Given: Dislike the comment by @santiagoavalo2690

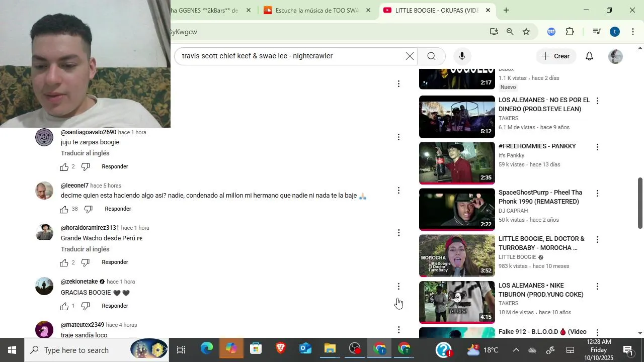Looking at the screenshot, I should coord(86,167).
